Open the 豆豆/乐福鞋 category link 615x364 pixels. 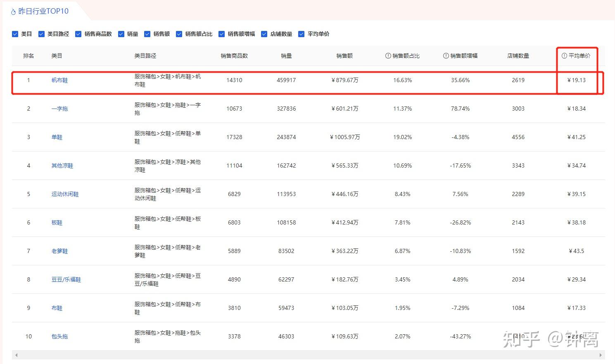(x=66, y=280)
